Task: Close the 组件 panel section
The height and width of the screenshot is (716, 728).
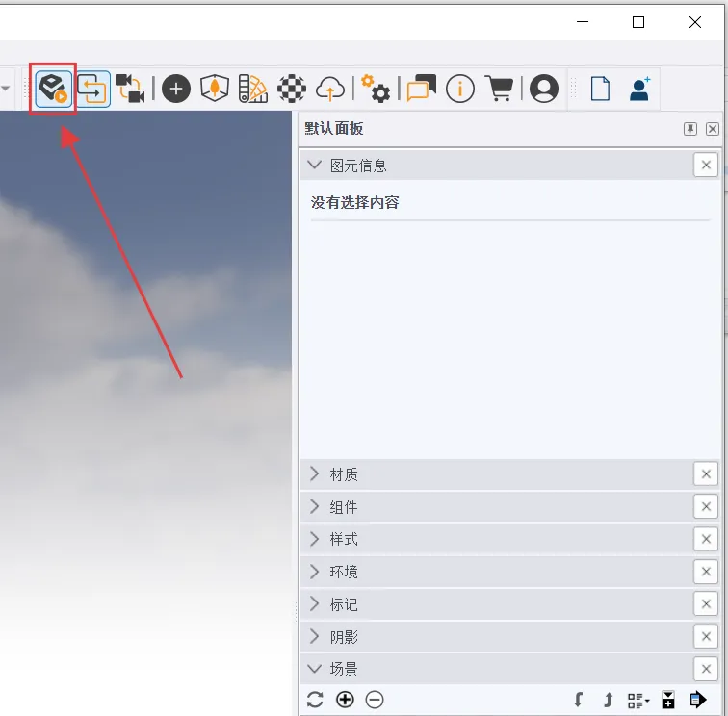Action: pos(706,506)
